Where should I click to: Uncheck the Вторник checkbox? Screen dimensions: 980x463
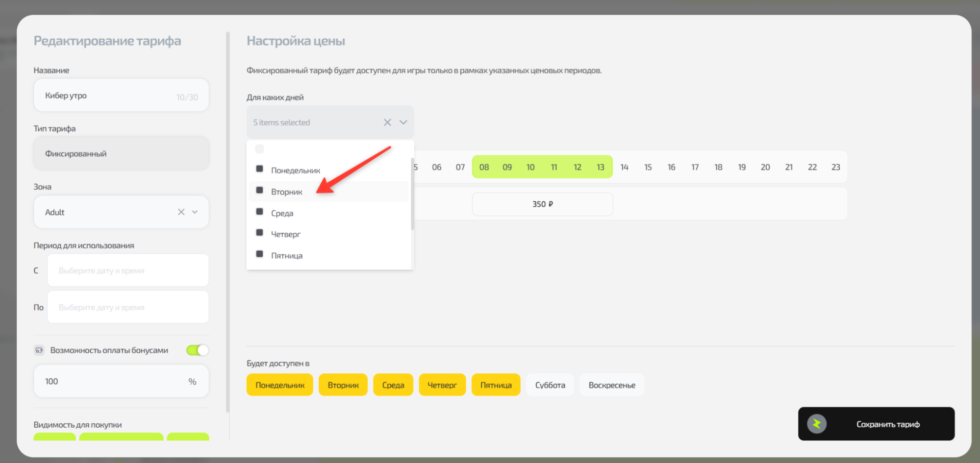tap(260, 191)
